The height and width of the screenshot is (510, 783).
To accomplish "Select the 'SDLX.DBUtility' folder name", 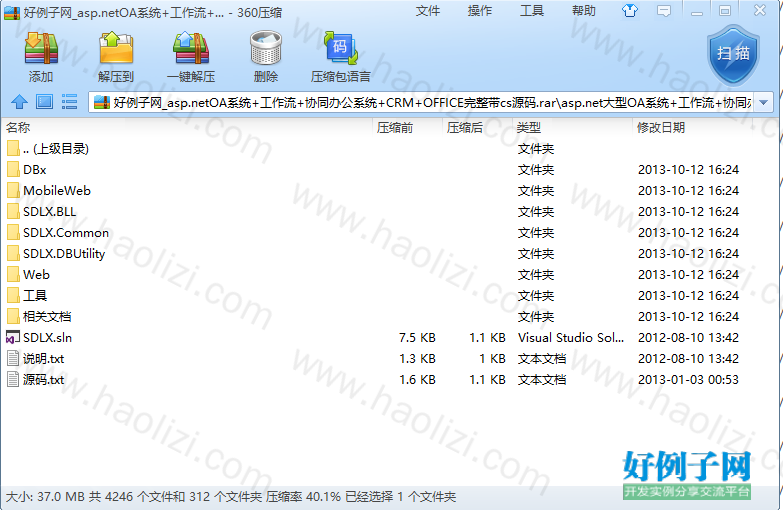I will coord(64,253).
